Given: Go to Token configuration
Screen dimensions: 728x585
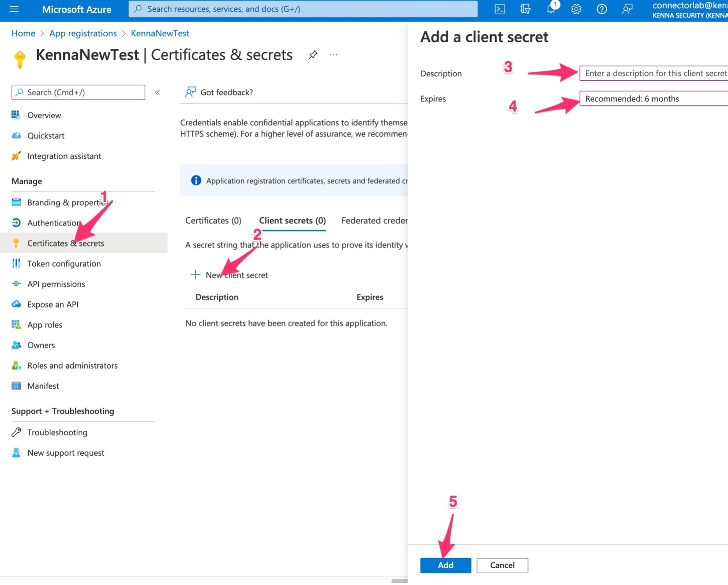Looking at the screenshot, I should (64, 263).
